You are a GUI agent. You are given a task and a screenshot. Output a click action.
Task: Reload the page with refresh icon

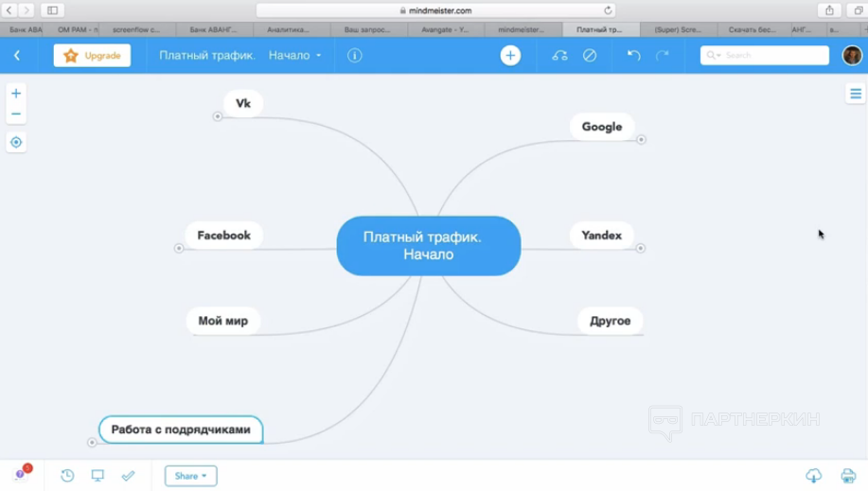click(608, 10)
